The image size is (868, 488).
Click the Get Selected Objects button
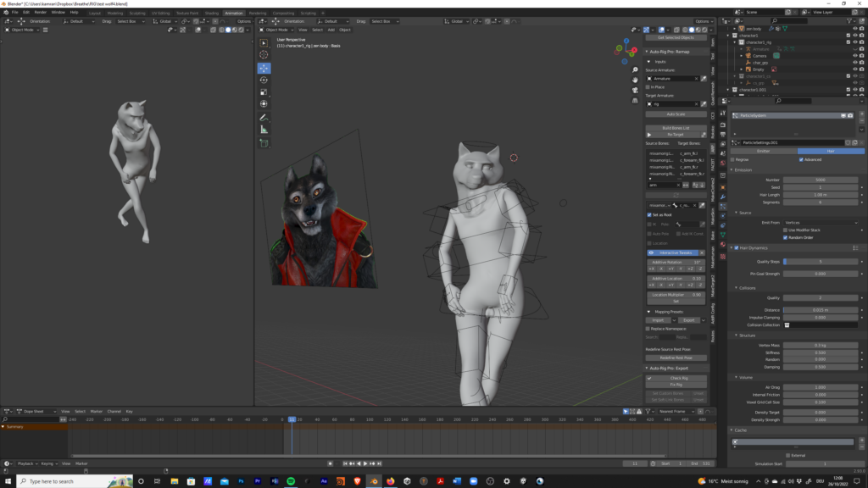(676, 37)
